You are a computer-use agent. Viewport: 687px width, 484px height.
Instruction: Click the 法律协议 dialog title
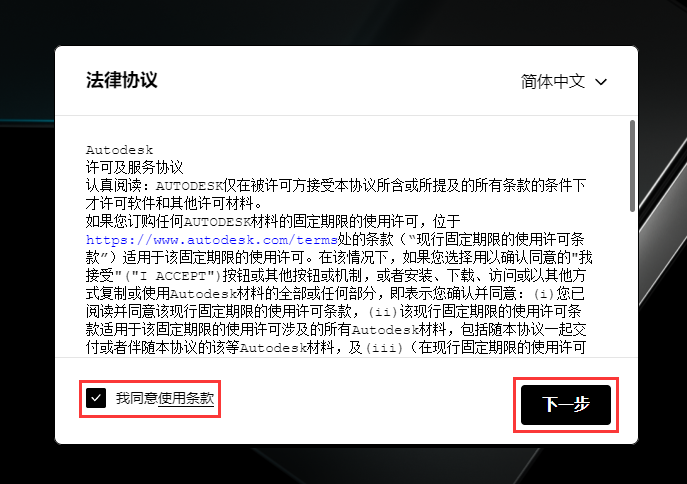tap(121, 80)
